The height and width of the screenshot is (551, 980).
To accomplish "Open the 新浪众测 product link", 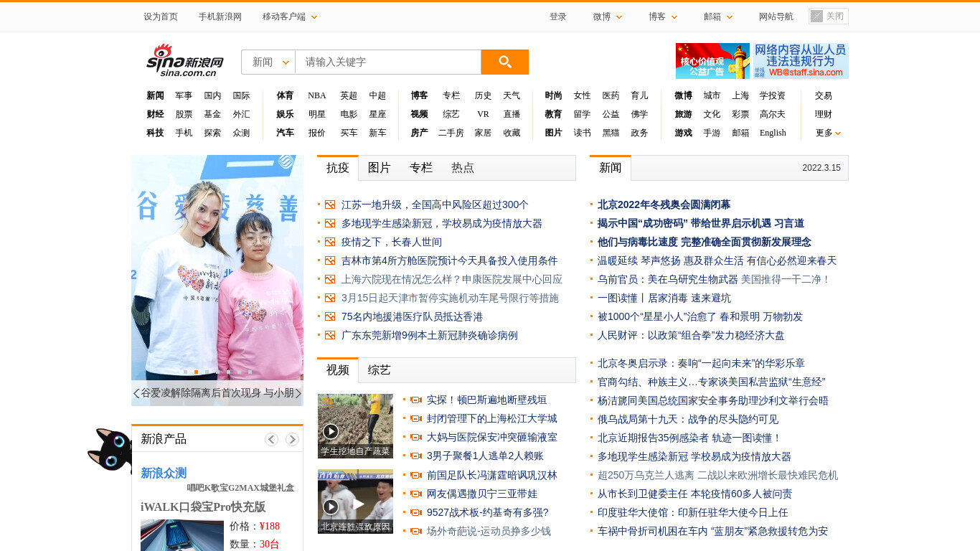I will pyautogui.click(x=164, y=474).
